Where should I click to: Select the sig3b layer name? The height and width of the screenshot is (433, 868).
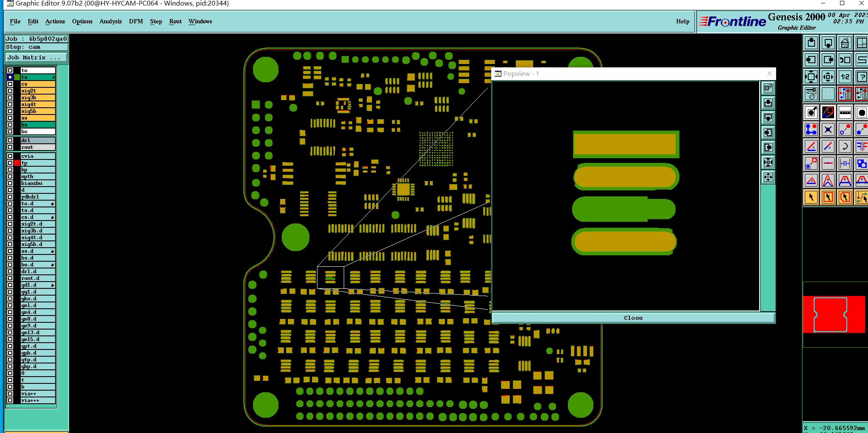(x=38, y=98)
